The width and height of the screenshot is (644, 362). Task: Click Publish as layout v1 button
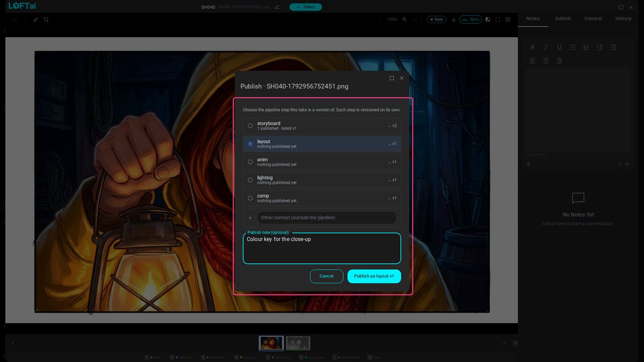(x=374, y=276)
